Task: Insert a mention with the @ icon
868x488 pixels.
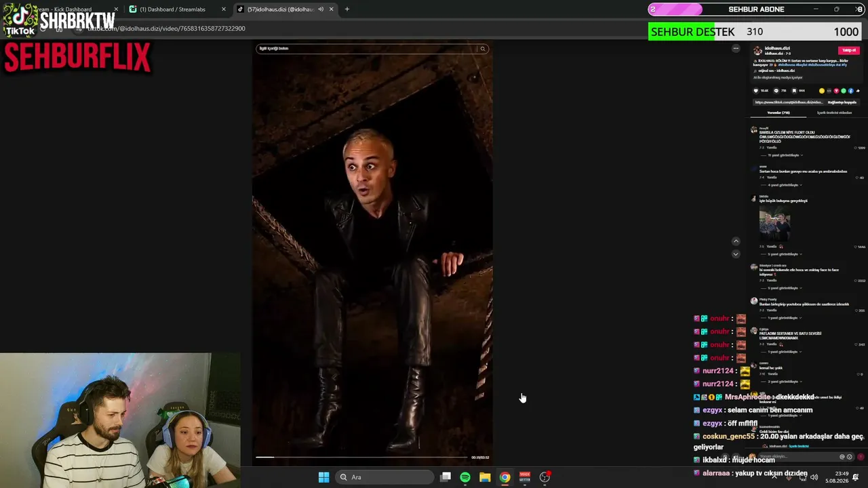Action: point(842,457)
